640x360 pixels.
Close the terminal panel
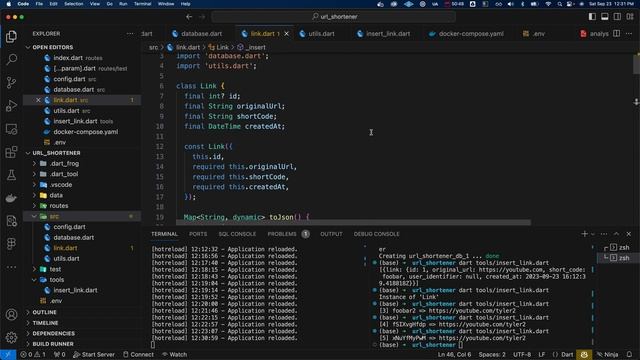[x=629, y=234]
